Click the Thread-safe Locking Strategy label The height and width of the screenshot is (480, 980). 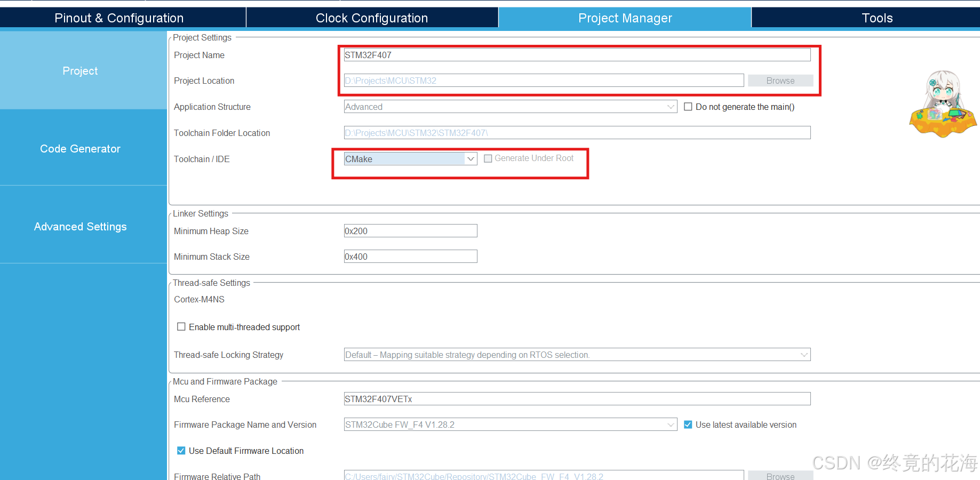pyautogui.click(x=228, y=355)
